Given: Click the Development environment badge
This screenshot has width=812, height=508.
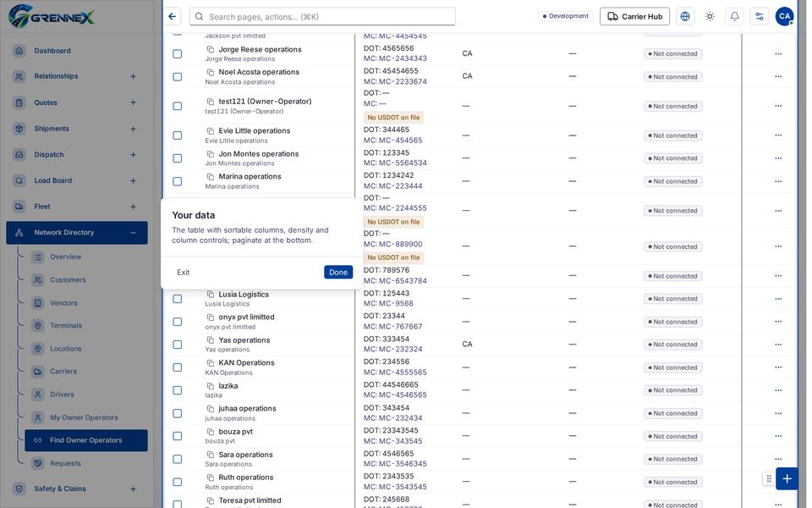Looking at the screenshot, I should 565,16.
